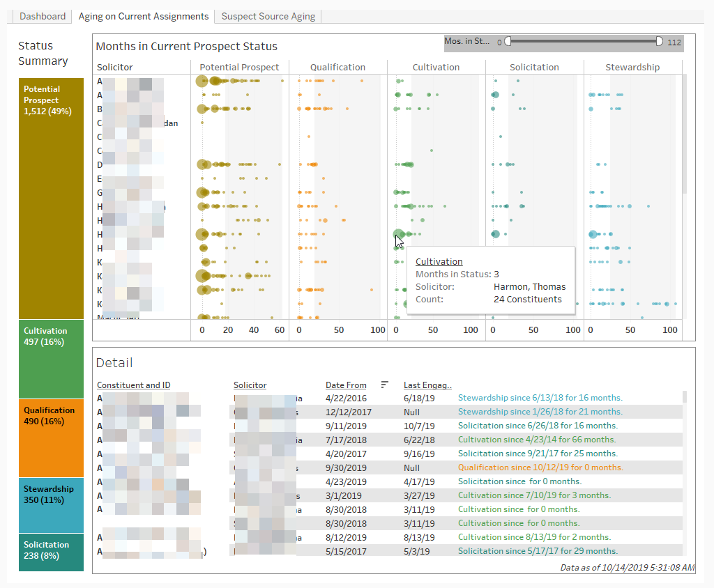714x588 pixels.
Task: Click the Cultivation link in the tooltip
Action: 439,261
